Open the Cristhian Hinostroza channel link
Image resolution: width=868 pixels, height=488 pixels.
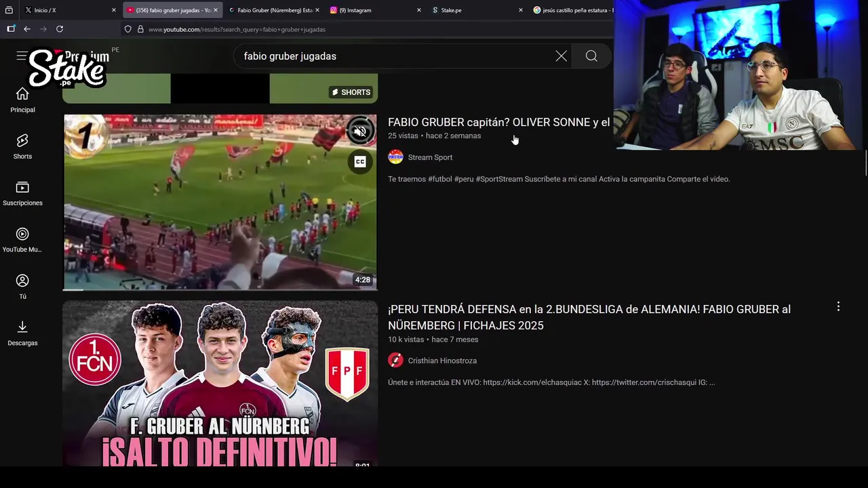442,361
